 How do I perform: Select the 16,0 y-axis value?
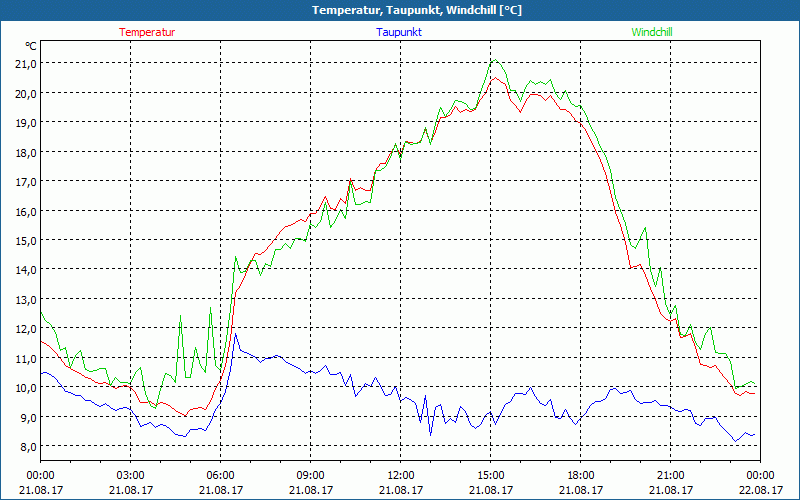tap(26, 211)
